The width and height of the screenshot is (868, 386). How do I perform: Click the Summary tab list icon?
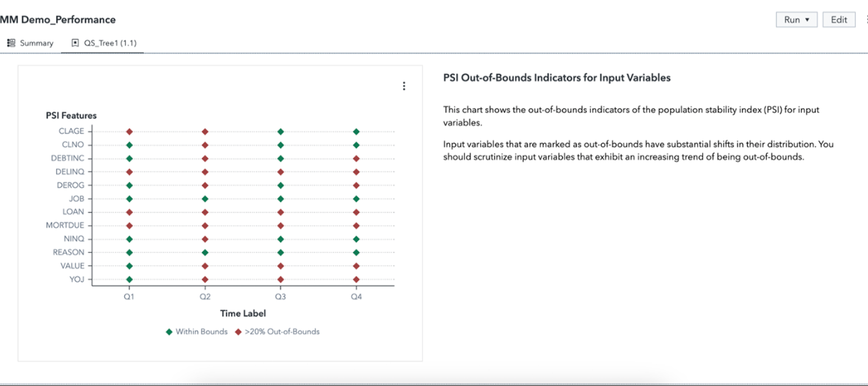[11, 43]
